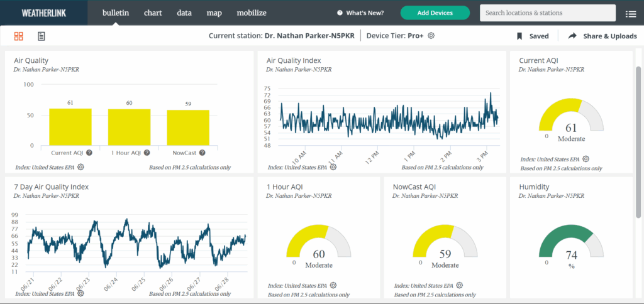This screenshot has width=644, height=304.
Task: Open Device Tier settings gear
Action: [x=431, y=36]
